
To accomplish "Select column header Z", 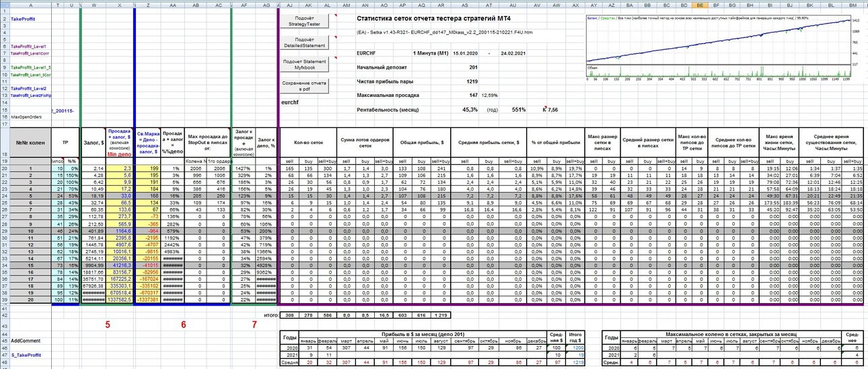I will tap(147, 4).
